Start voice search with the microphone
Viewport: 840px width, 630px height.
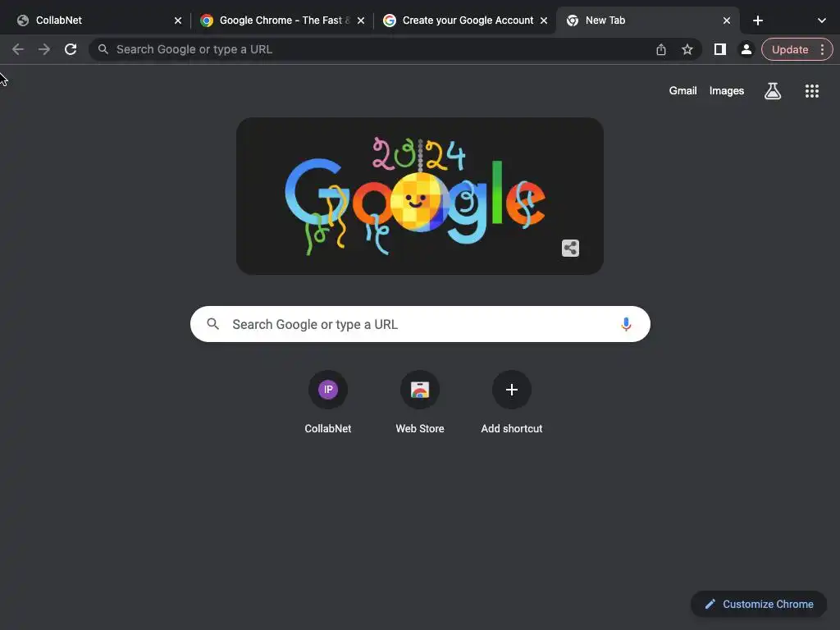[x=626, y=324]
